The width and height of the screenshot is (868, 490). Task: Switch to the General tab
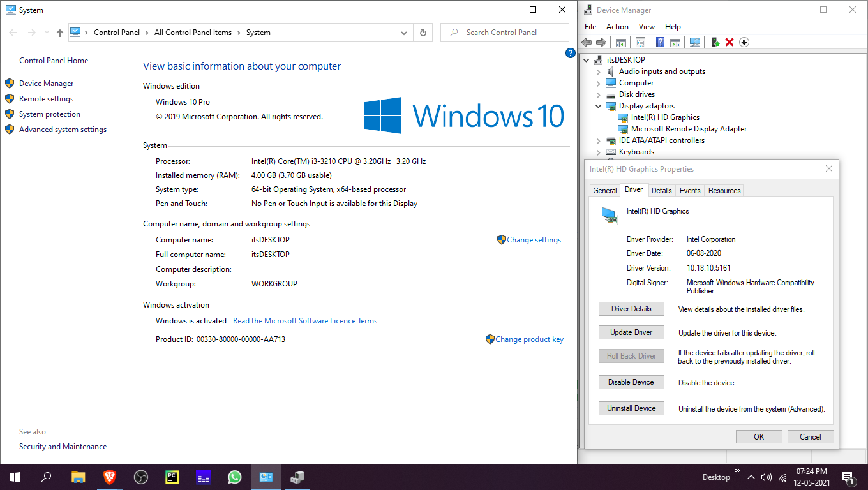[605, 191]
